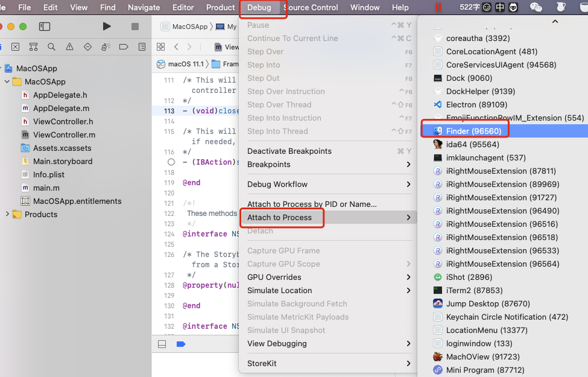Screen dimensions: 588x377
Task: Toggle the navigator sidebar panel
Action: 45,27
